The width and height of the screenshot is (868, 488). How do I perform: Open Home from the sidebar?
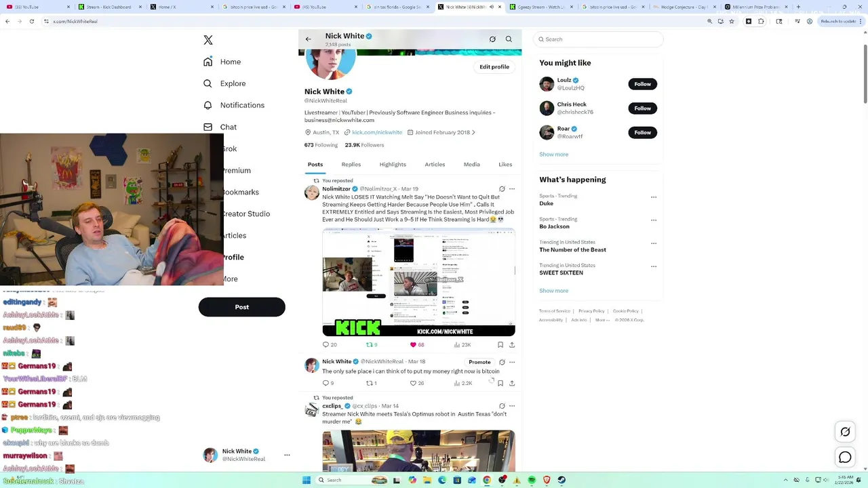(222, 62)
